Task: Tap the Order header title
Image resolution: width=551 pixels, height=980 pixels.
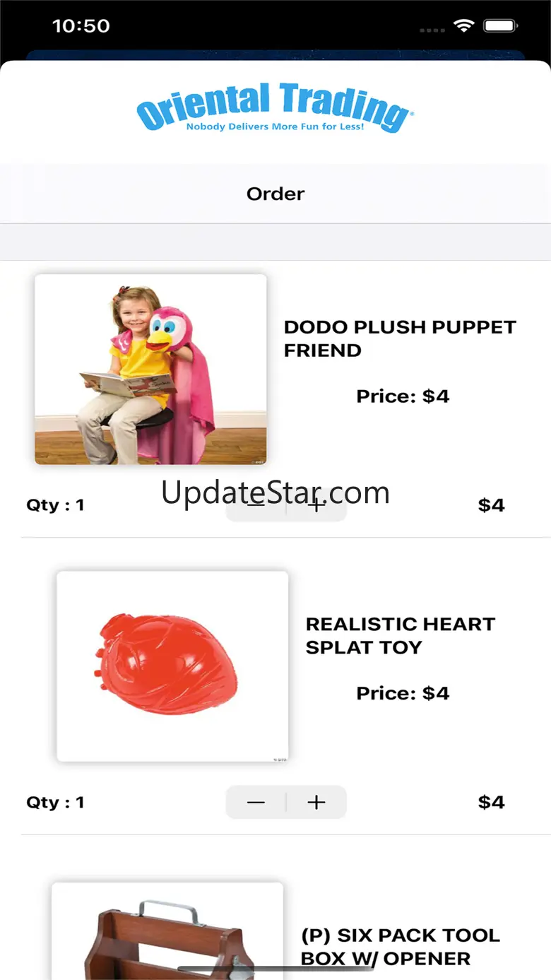Action: click(275, 194)
